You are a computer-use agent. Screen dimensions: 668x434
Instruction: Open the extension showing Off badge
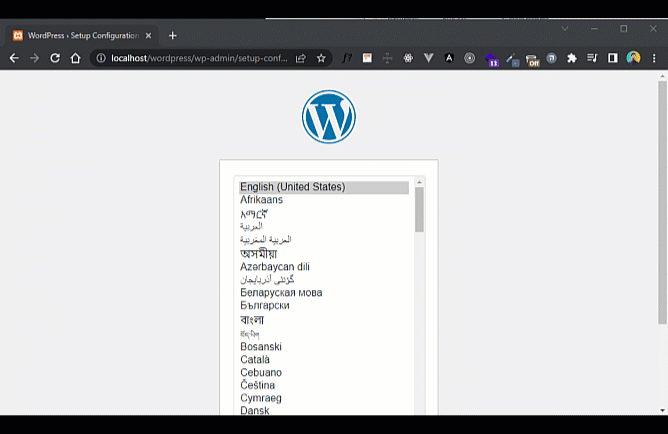coord(532,60)
